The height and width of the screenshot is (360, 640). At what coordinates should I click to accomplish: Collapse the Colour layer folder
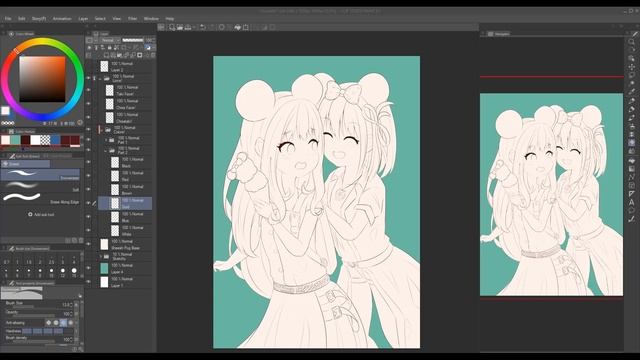(102, 130)
